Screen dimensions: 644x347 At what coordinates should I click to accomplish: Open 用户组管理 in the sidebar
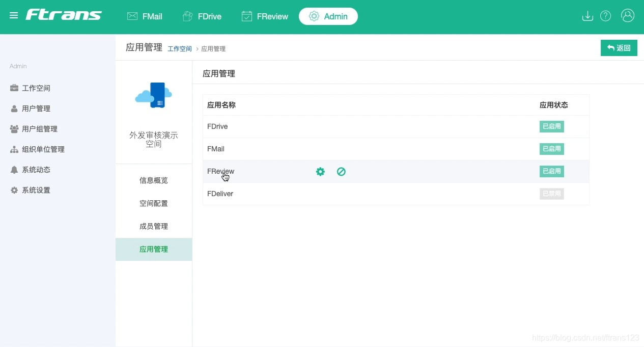(34, 129)
